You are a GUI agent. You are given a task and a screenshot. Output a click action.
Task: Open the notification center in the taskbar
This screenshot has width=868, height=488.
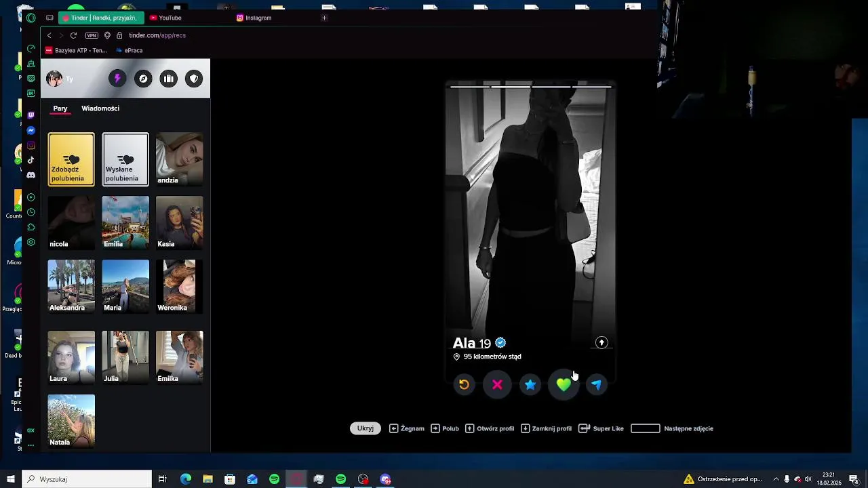click(x=855, y=479)
